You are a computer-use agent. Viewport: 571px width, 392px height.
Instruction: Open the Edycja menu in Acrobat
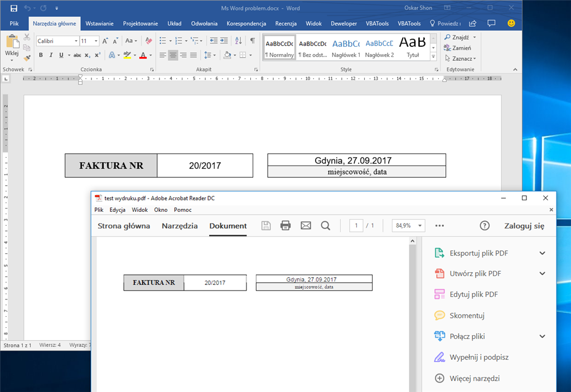click(117, 210)
